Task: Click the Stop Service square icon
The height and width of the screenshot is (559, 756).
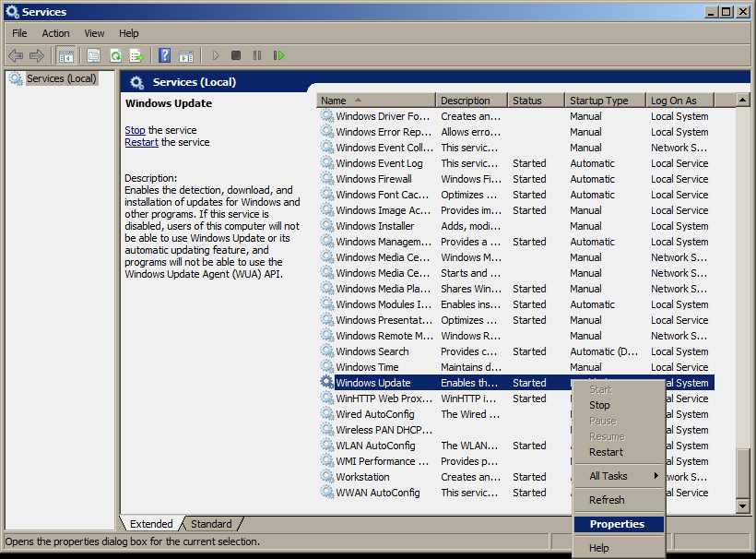Action: tap(236, 55)
